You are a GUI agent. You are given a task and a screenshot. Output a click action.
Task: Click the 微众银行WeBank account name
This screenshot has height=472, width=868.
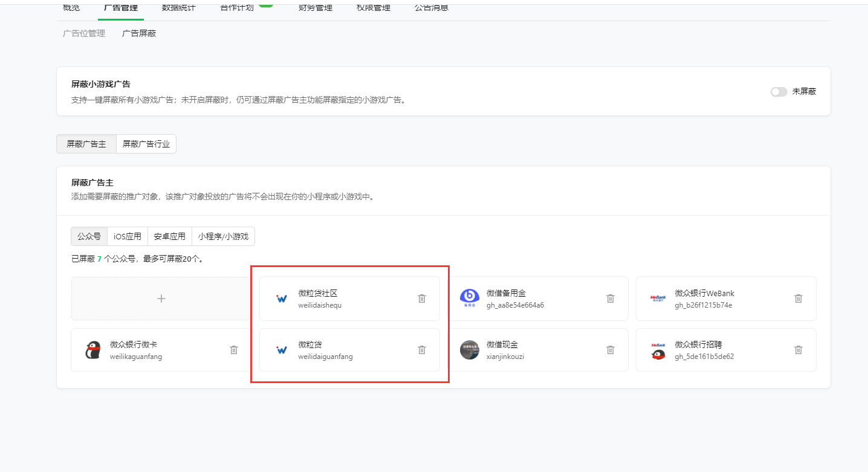(x=705, y=293)
